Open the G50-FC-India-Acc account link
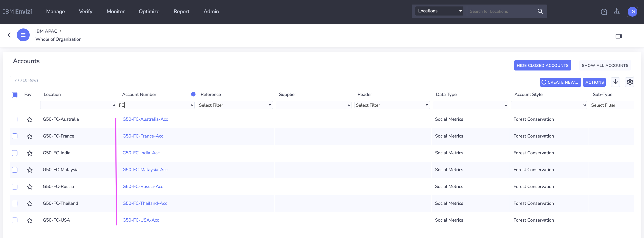Viewport: 644px width, 238px height. 141,153
